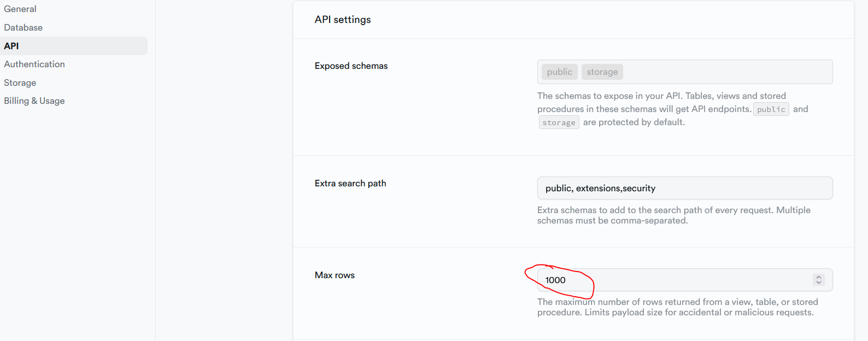Click the Max rows value 1000
This screenshot has height=341, width=868.
coord(555,280)
